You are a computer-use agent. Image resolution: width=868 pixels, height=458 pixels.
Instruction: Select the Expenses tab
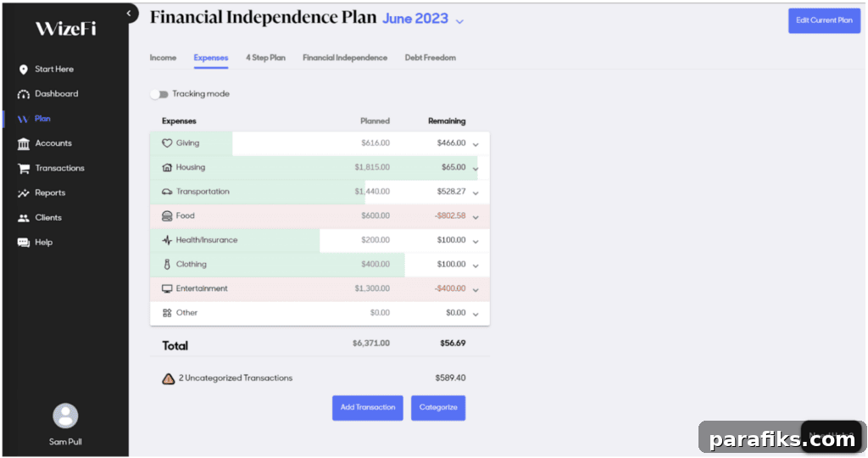(211, 58)
